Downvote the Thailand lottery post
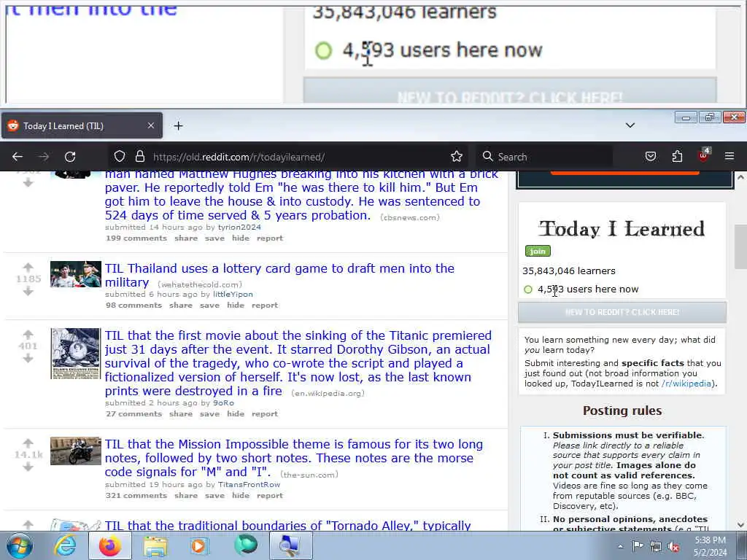 click(28, 291)
